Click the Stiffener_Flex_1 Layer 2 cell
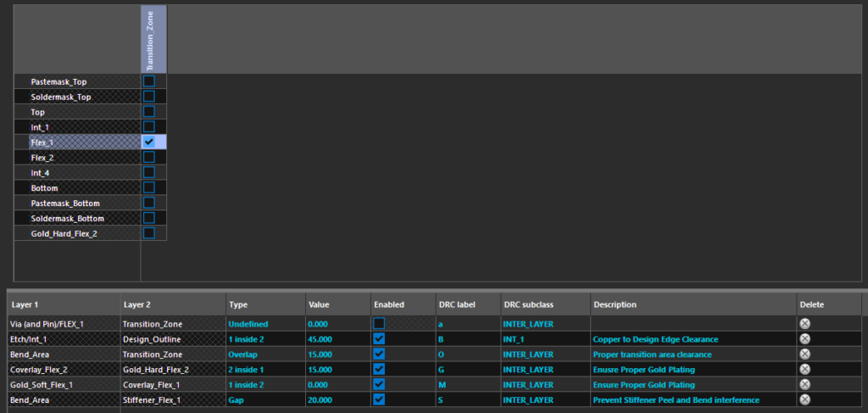Screen dimensions: 868x413 [x=173, y=399]
